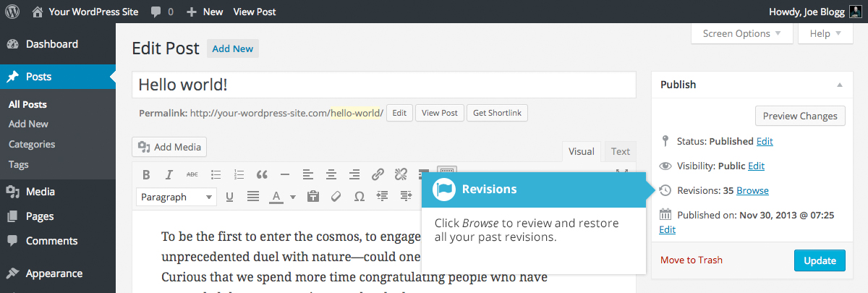
Task: Click the Edit permalink button
Action: (x=399, y=113)
